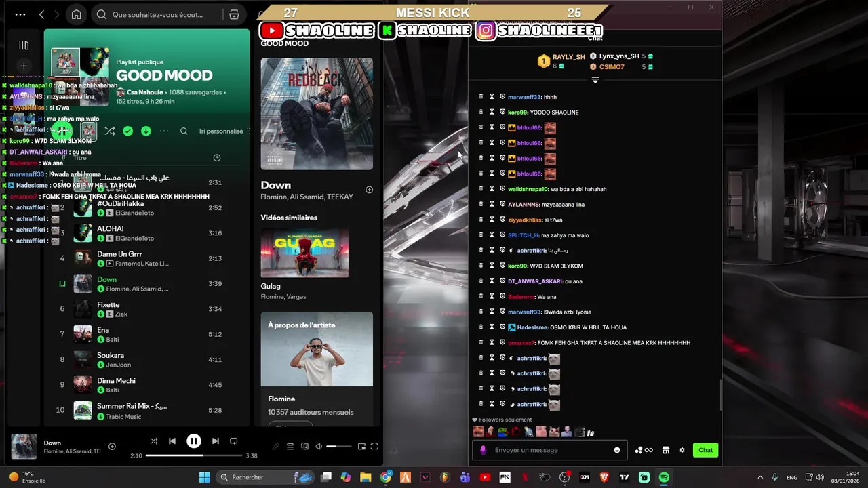Screen dimensions: 868x488
Task: Click taskbar search box 'Rechercher'
Action: (267, 477)
